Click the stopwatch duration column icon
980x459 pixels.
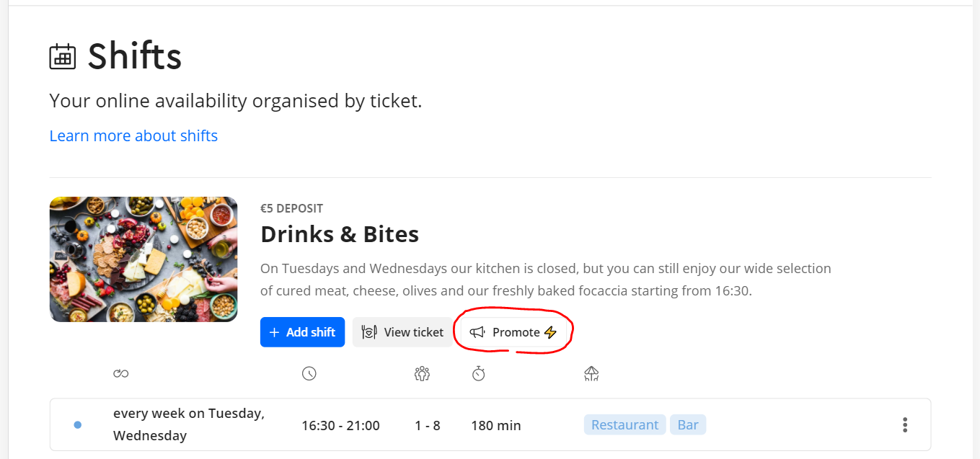[x=479, y=373]
